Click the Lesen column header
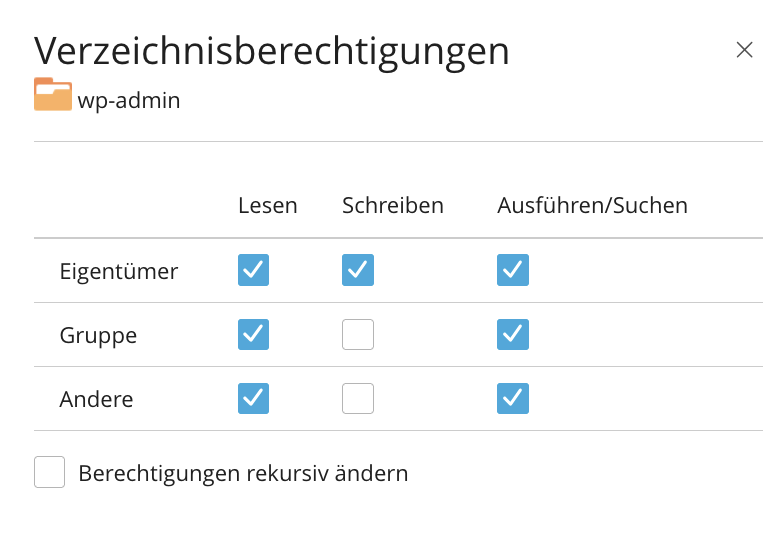768x536 pixels. point(267,206)
